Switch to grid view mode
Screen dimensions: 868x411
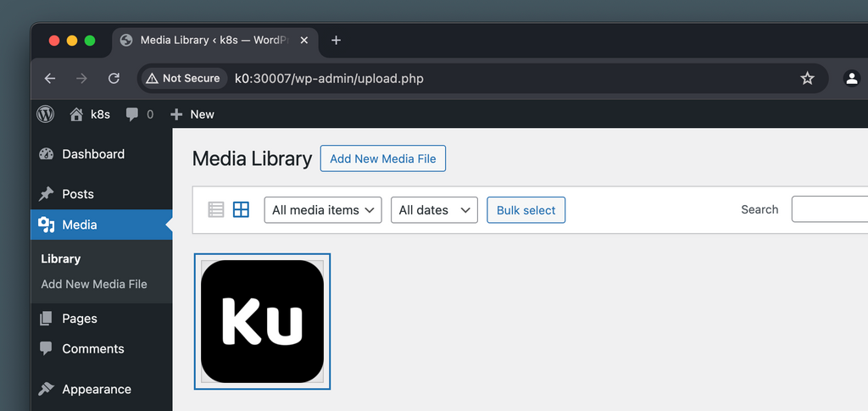(241, 209)
